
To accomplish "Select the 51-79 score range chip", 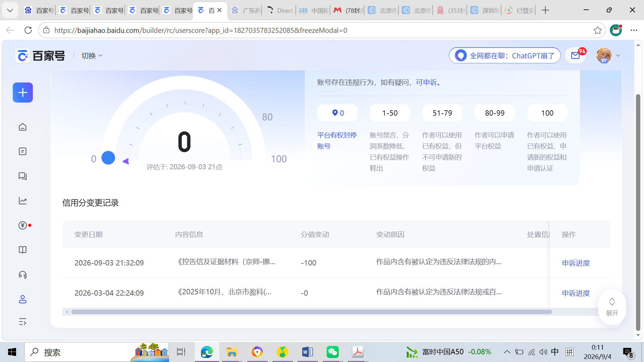I will pos(442,113).
